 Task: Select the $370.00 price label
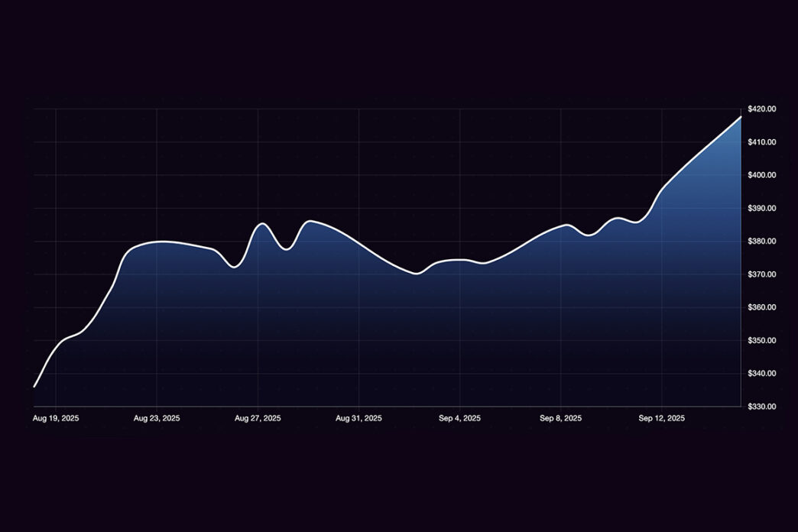(761, 274)
